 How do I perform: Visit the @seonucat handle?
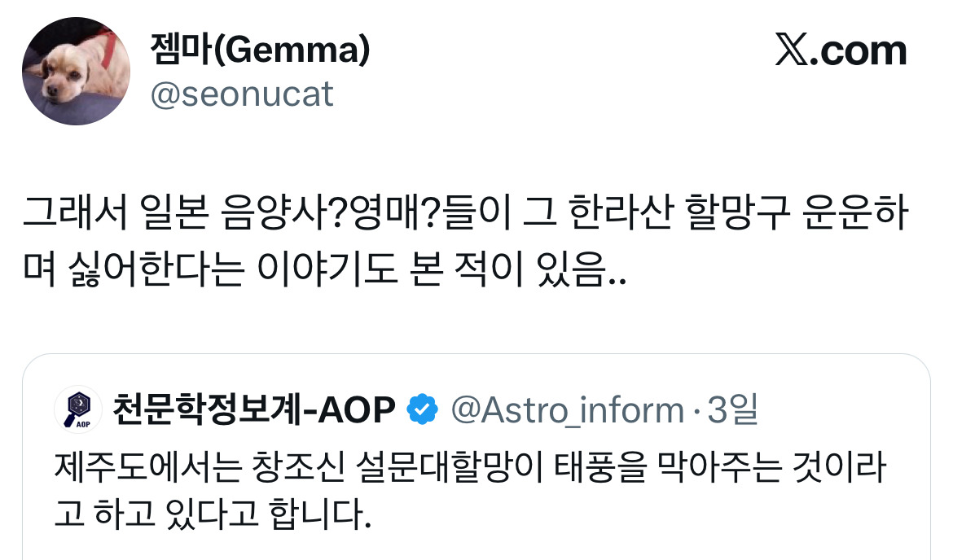[x=241, y=95]
